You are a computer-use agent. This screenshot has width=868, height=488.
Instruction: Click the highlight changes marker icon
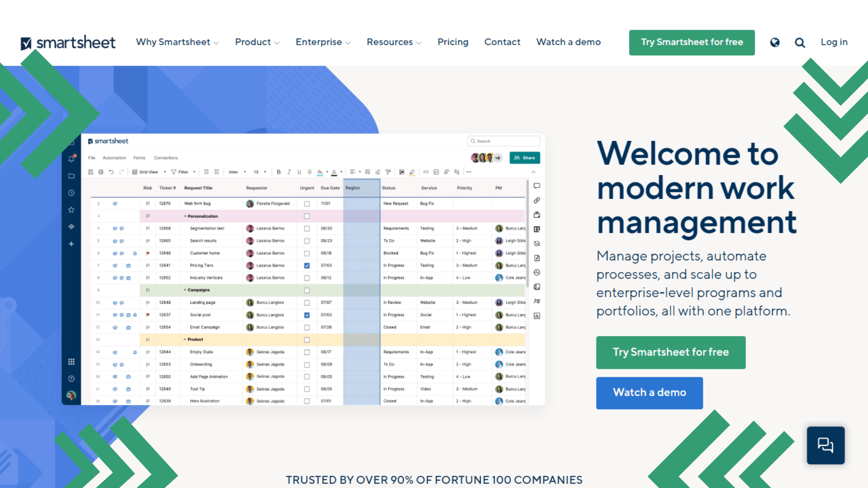pyautogui.click(x=412, y=172)
